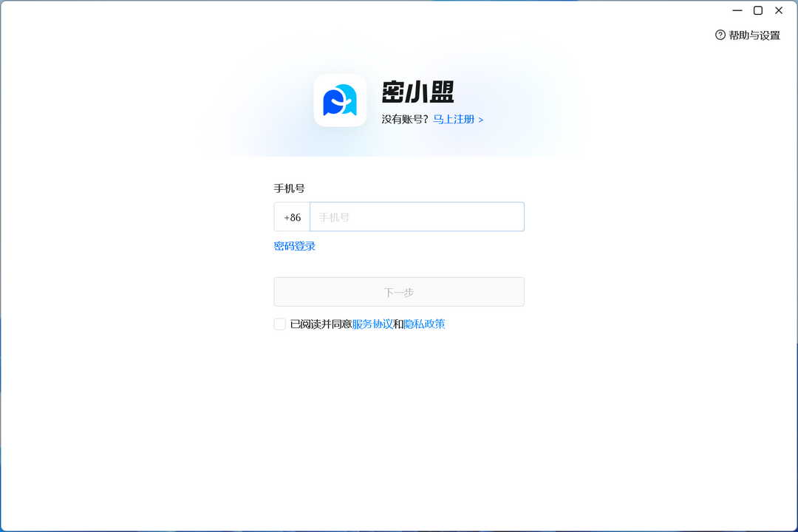
Task: Close the 密小盟 login window
Action: point(779,10)
